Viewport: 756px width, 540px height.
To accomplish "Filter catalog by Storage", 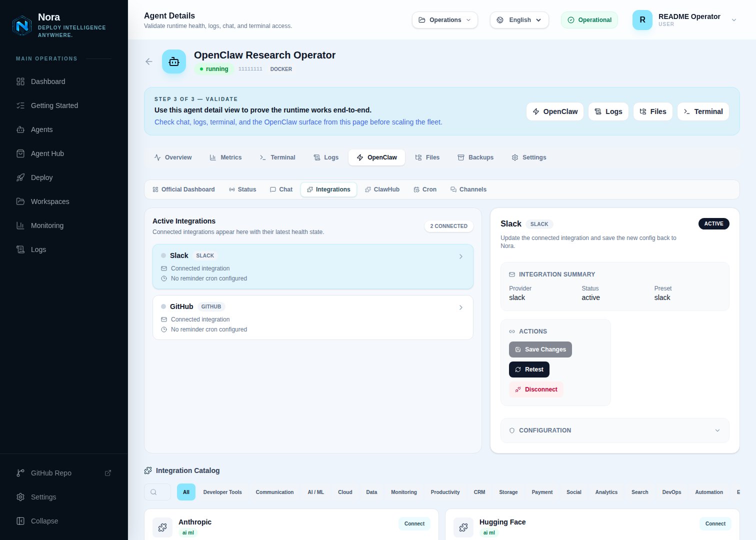I will 508,492.
